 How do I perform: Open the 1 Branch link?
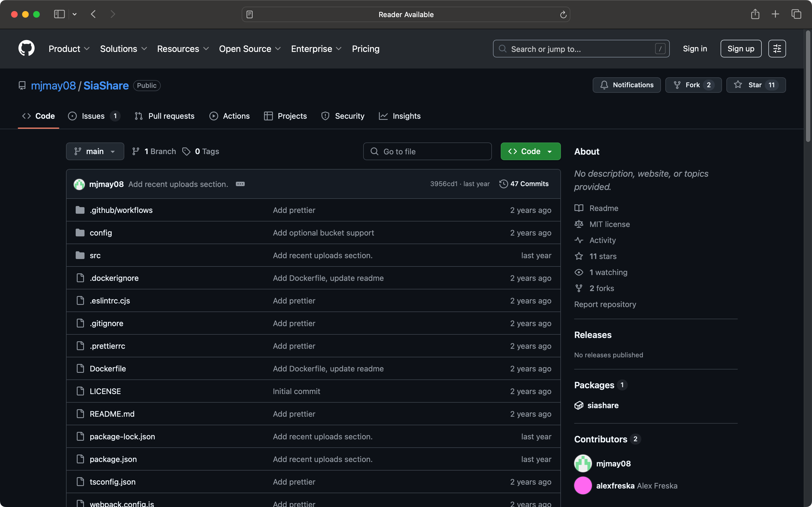(154, 151)
